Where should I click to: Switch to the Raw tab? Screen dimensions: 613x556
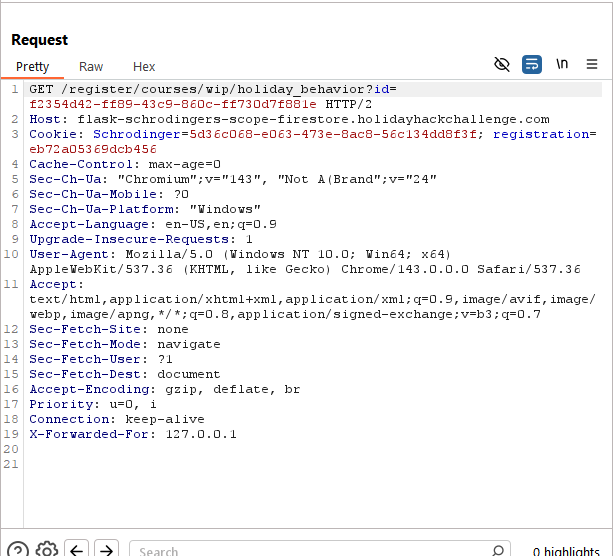click(91, 67)
